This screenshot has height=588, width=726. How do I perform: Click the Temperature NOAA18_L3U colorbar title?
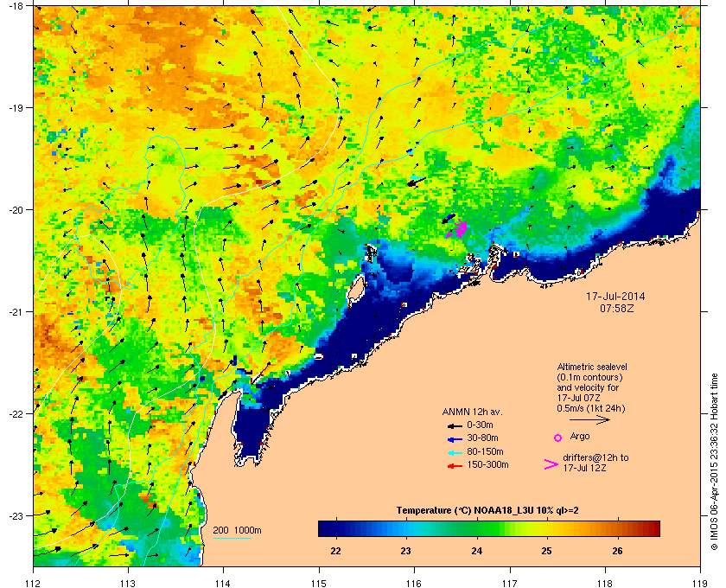pyautogui.click(x=487, y=511)
